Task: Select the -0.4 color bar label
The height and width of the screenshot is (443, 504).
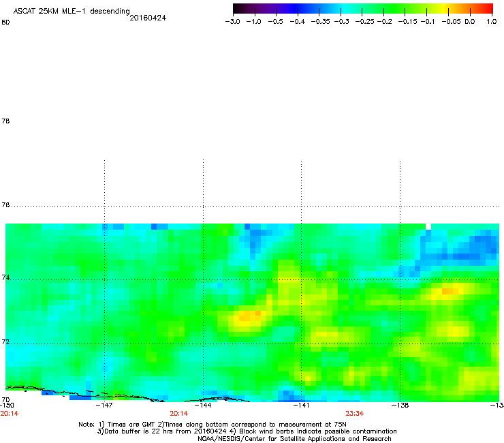Action: (x=298, y=22)
